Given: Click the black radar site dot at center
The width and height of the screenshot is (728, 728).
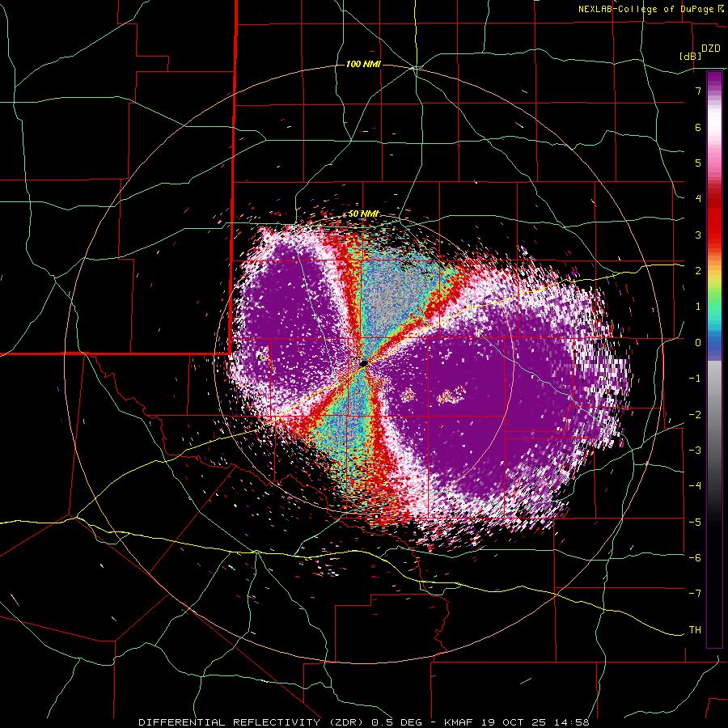Looking at the screenshot, I should pyautogui.click(x=363, y=363).
